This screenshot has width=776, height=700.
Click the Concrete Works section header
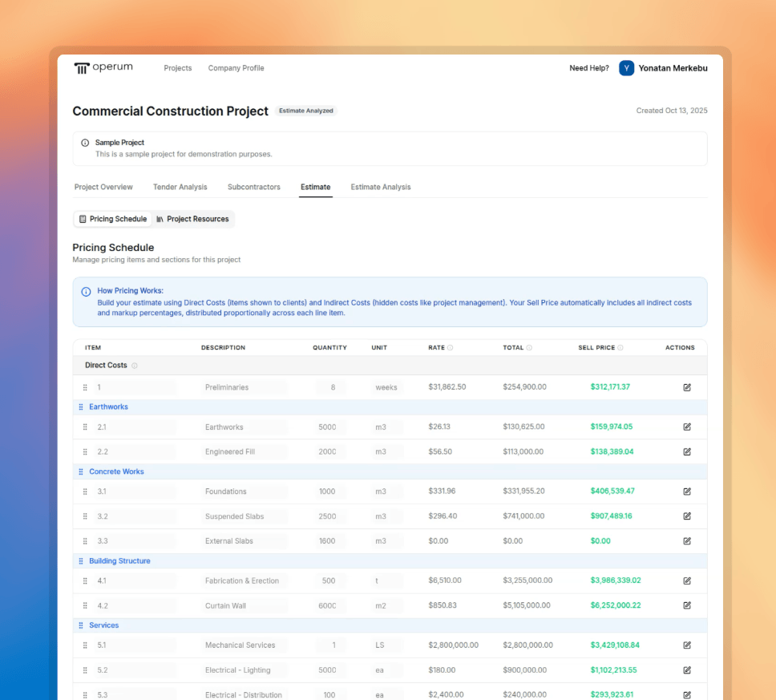tap(116, 471)
